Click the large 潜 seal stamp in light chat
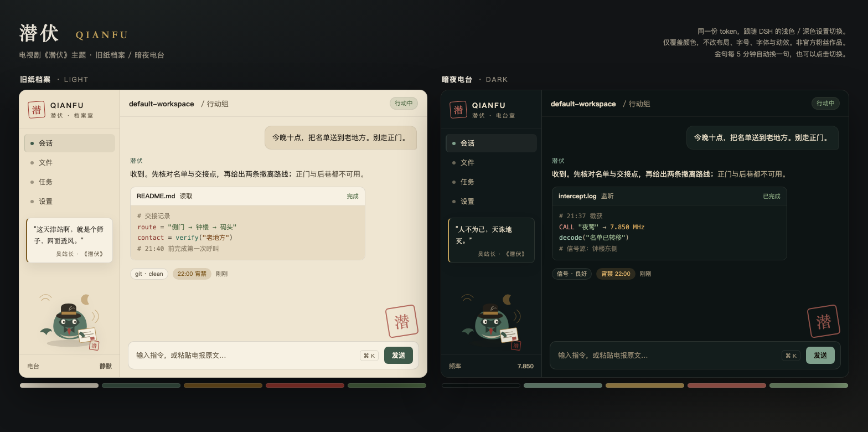 pos(401,321)
